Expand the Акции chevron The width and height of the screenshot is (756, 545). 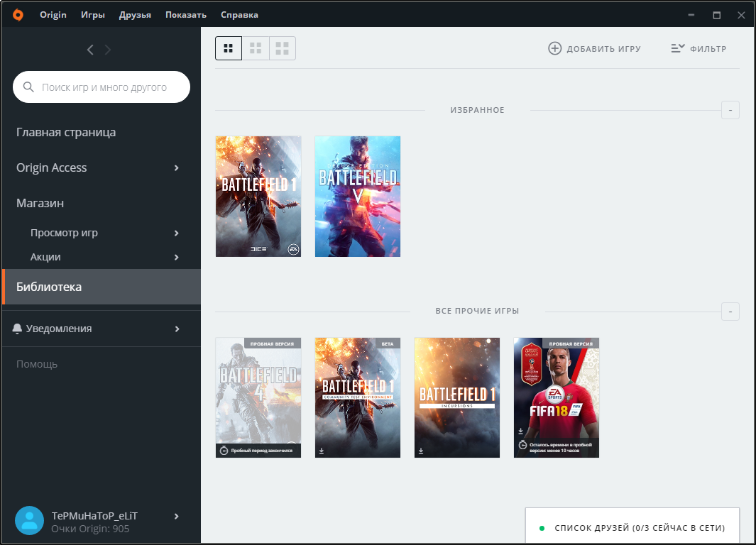point(177,257)
